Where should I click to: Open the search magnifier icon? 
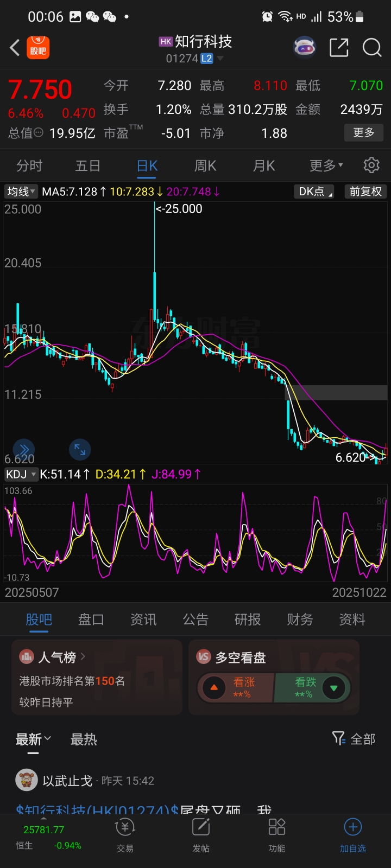pos(372,48)
